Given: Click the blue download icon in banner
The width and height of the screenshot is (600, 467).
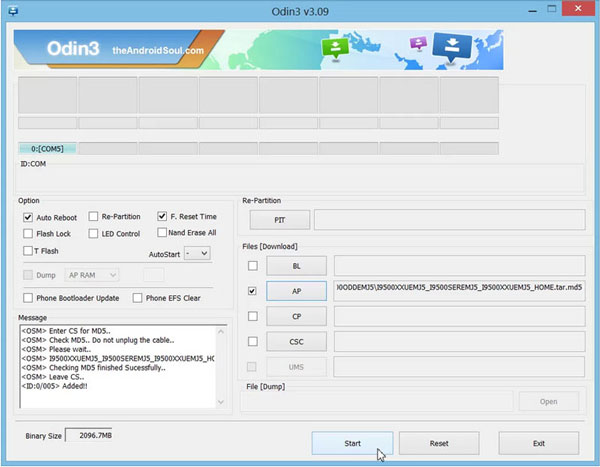Looking at the screenshot, I should (452, 47).
